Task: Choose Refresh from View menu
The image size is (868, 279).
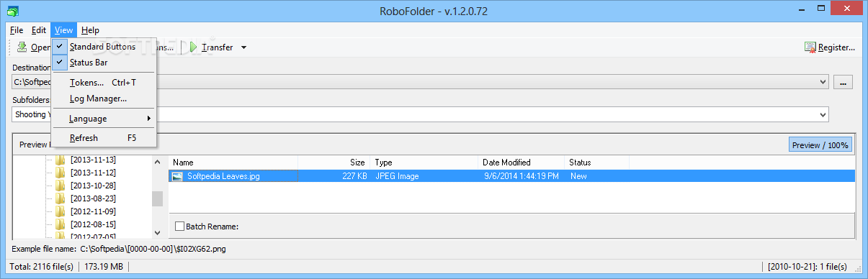Action: pos(104,138)
